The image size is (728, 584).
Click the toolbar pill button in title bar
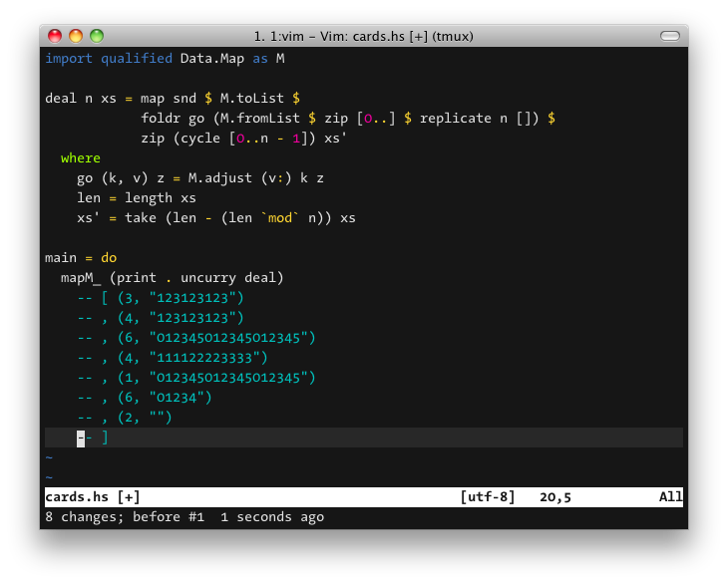pyautogui.click(x=669, y=36)
